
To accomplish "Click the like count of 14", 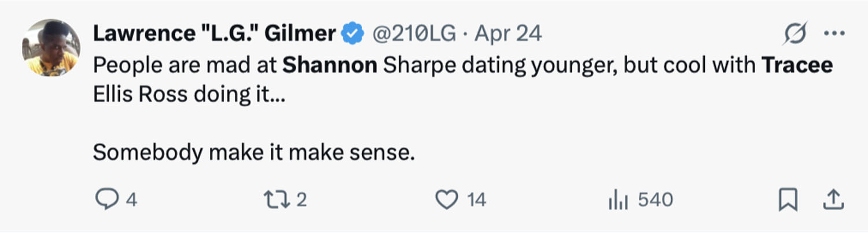I will coord(477,201).
